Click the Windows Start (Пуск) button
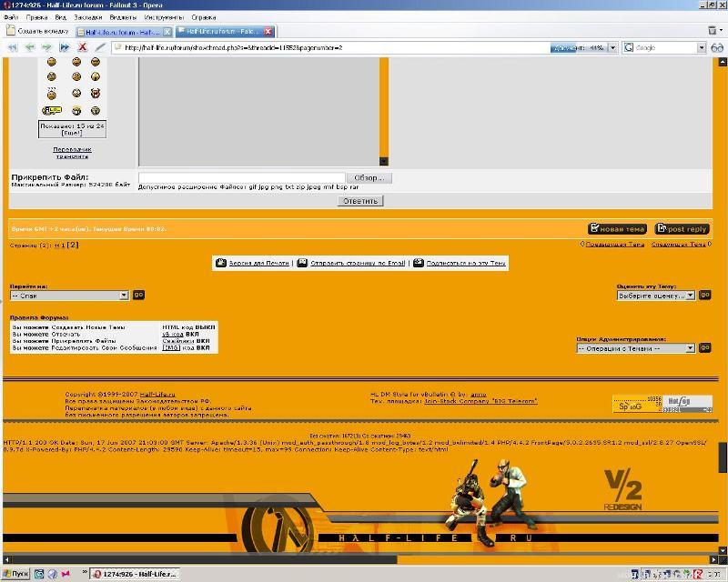The height and width of the screenshot is (582, 728). 15,574
